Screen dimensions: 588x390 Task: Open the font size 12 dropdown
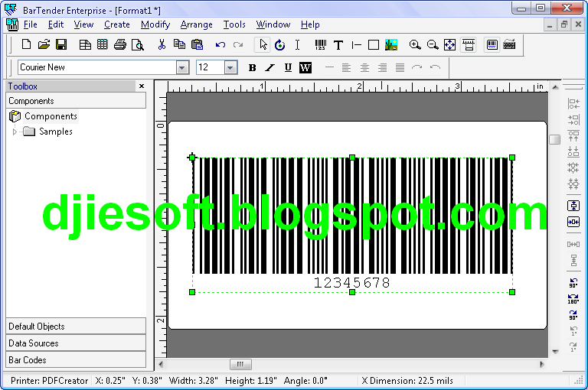point(230,67)
